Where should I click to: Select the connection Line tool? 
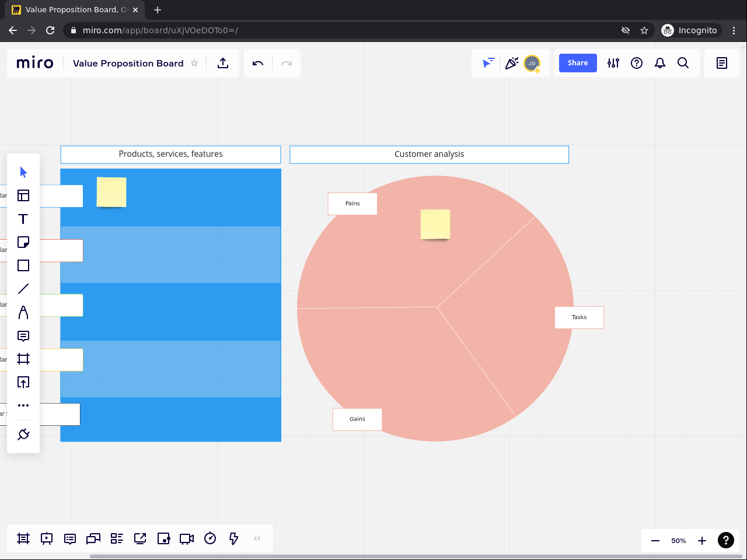point(23,289)
